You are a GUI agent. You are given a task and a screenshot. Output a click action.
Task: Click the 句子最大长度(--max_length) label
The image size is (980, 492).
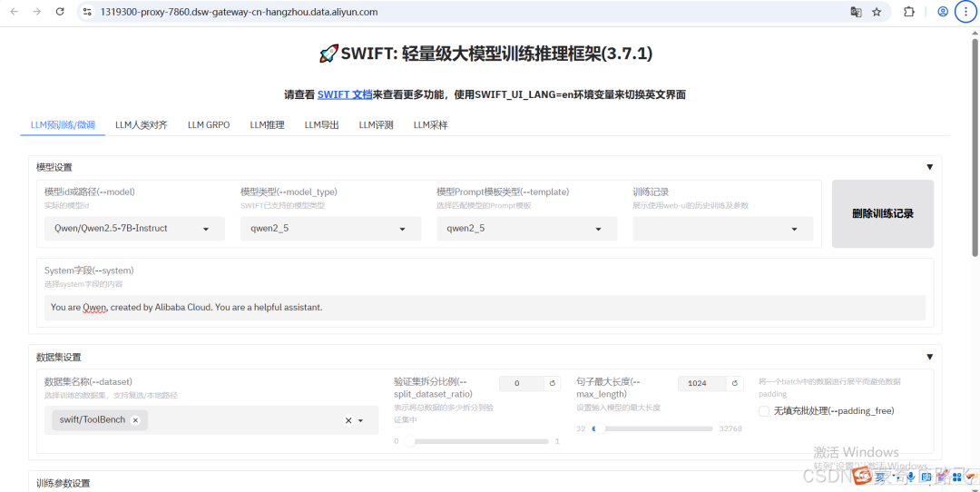click(609, 388)
